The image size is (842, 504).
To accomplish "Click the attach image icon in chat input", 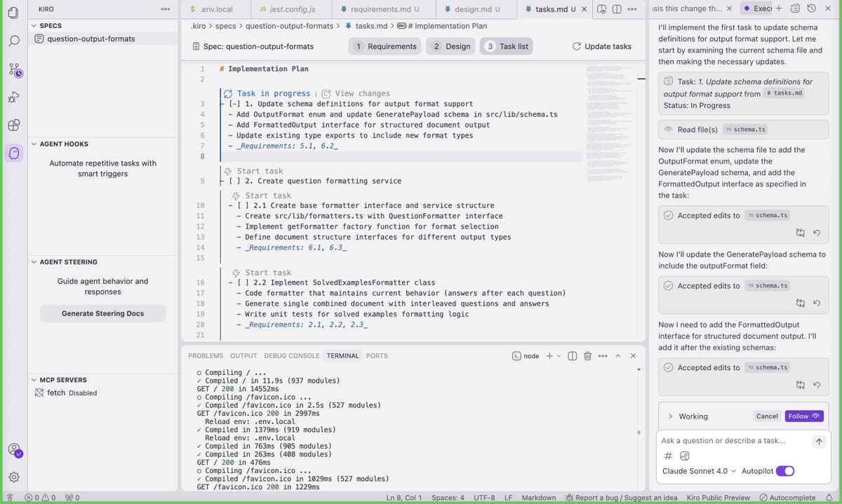I will tap(685, 456).
